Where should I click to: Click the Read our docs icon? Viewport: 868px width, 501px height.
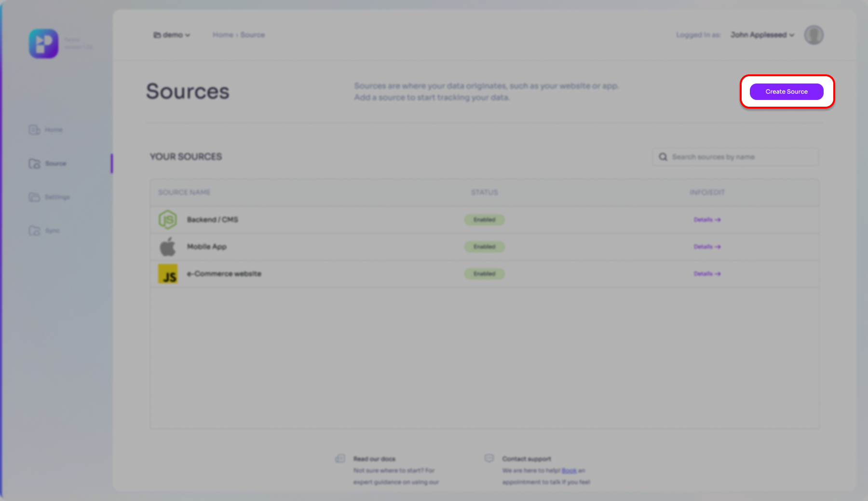tap(340, 459)
